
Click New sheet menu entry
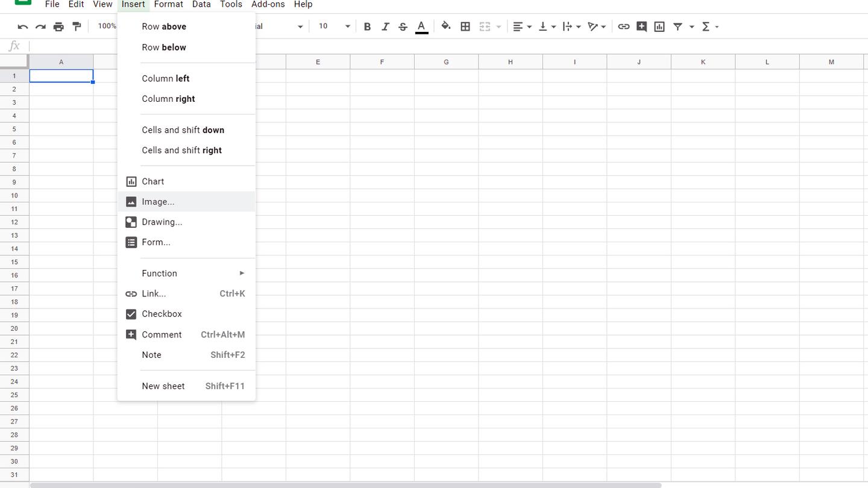(x=163, y=386)
